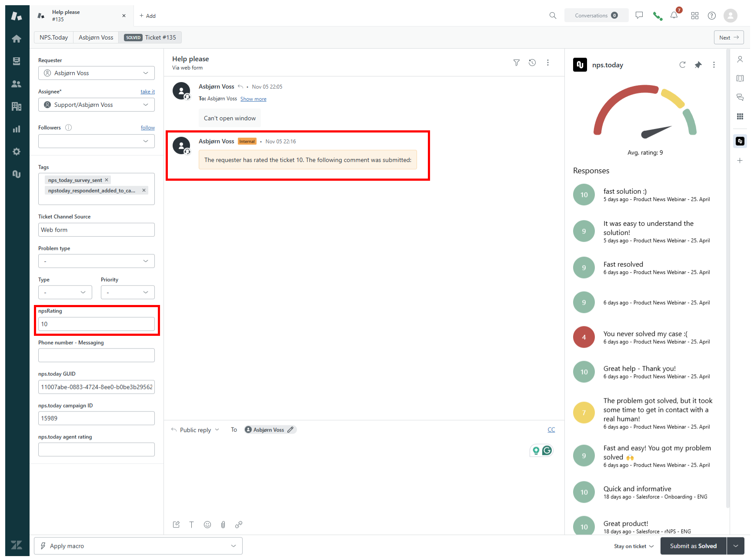The width and height of the screenshot is (754, 560).
Task: Open the Admin gear icon in sidebar
Action: [x=17, y=152]
